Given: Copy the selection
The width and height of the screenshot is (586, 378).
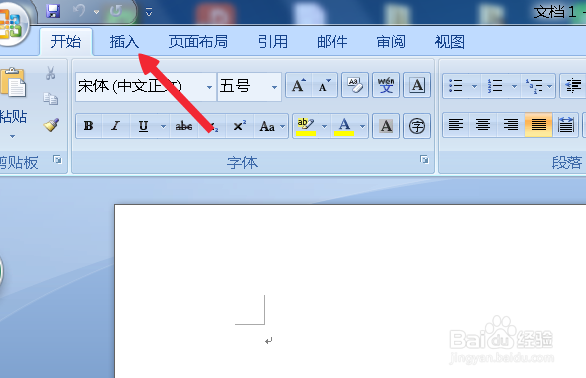Looking at the screenshot, I should 50,99.
